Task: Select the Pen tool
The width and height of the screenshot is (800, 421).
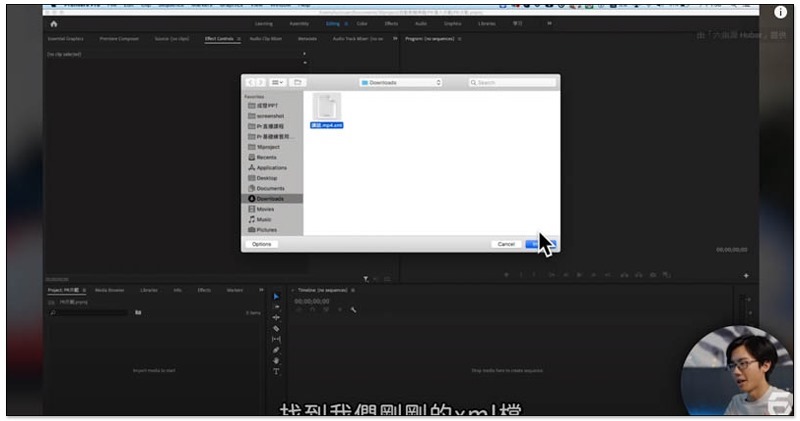Action: (x=276, y=350)
